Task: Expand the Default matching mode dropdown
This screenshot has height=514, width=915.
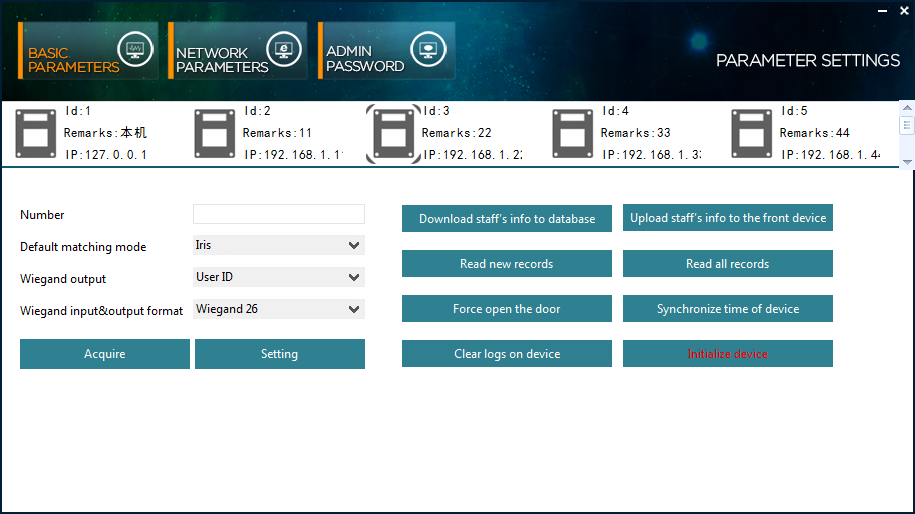Action: [279, 245]
